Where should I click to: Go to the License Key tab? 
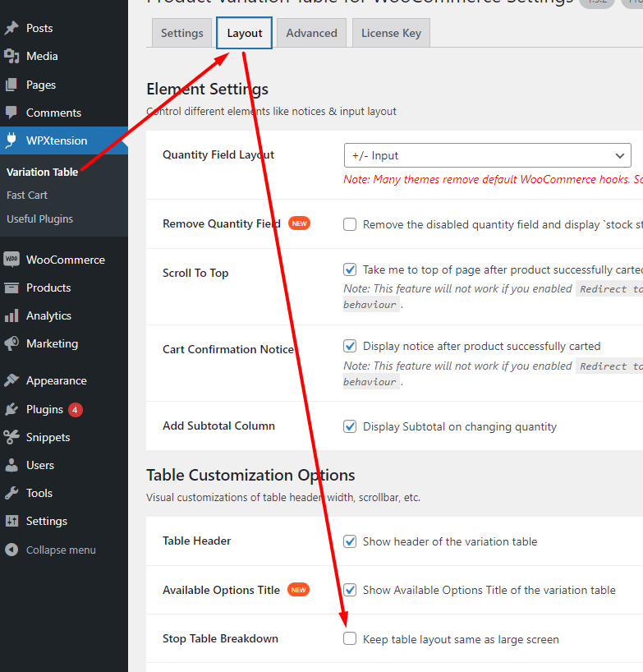[391, 33]
